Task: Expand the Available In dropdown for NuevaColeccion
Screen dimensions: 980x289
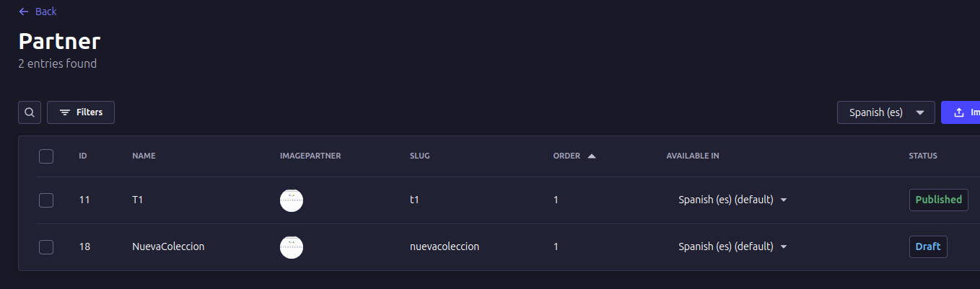Action: (x=784, y=247)
